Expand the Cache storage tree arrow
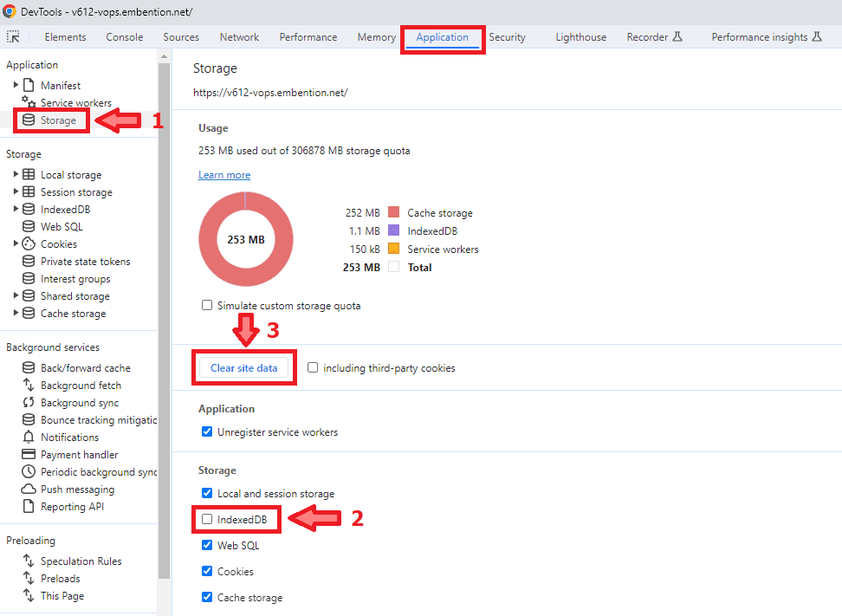The image size is (842, 616). point(16,314)
